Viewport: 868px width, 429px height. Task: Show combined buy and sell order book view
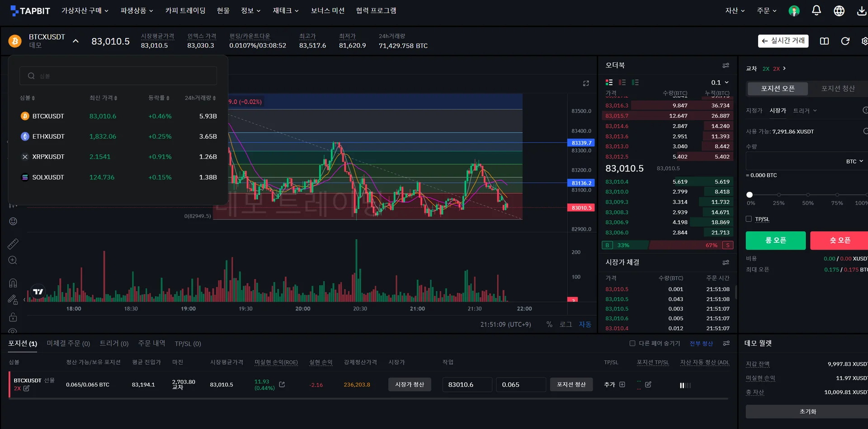click(x=609, y=82)
